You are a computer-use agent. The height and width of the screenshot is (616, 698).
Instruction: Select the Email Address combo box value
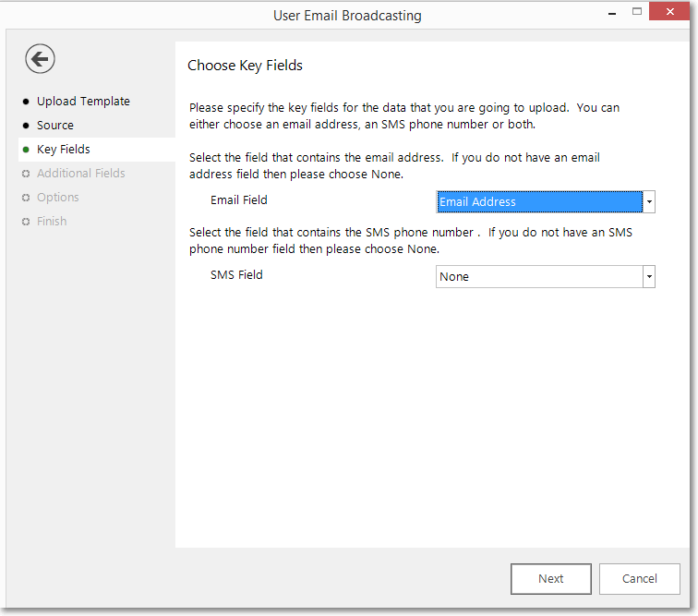coord(539,201)
